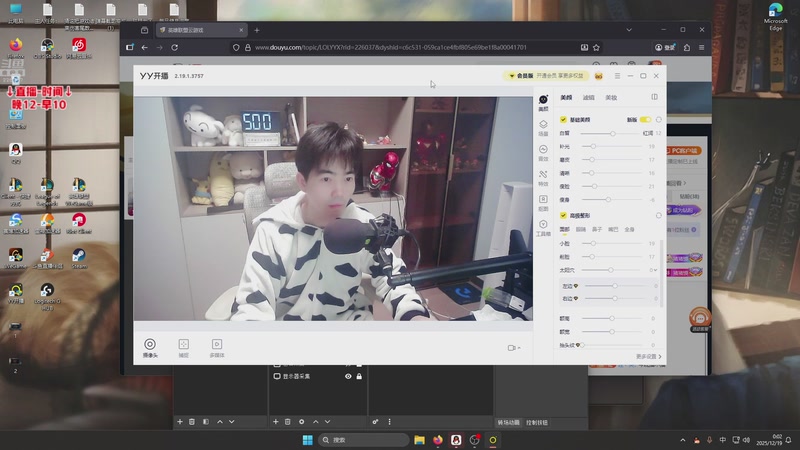Select the 全身 reshaping sub-tab
Image resolution: width=800 pixels, height=450 pixels.
(630, 230)
